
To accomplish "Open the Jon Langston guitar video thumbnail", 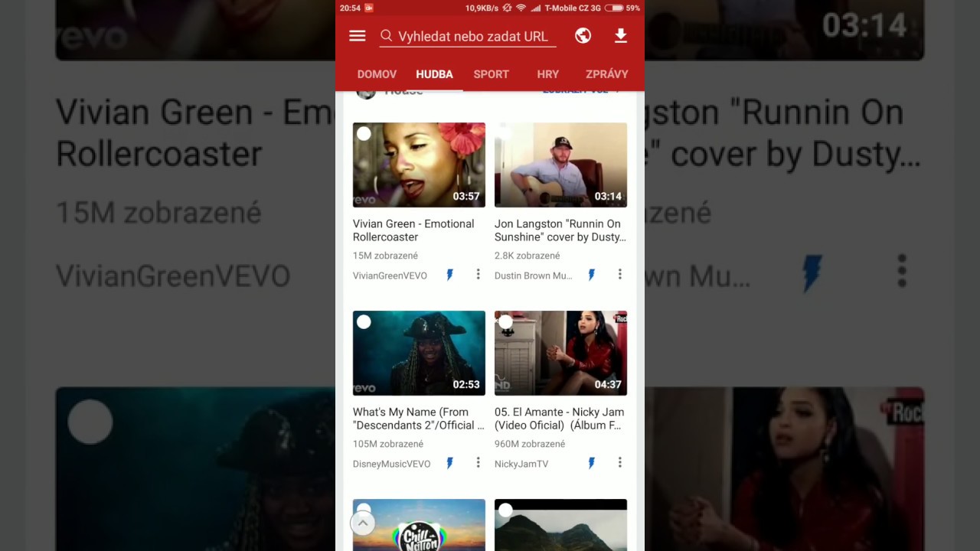I will click(560, 165).
